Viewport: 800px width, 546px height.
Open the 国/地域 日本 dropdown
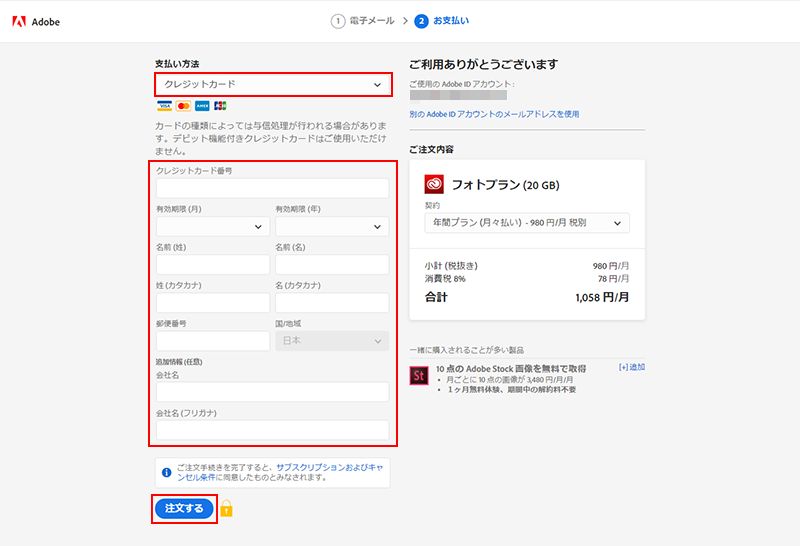pyautogui.click(x=332, y=341)
